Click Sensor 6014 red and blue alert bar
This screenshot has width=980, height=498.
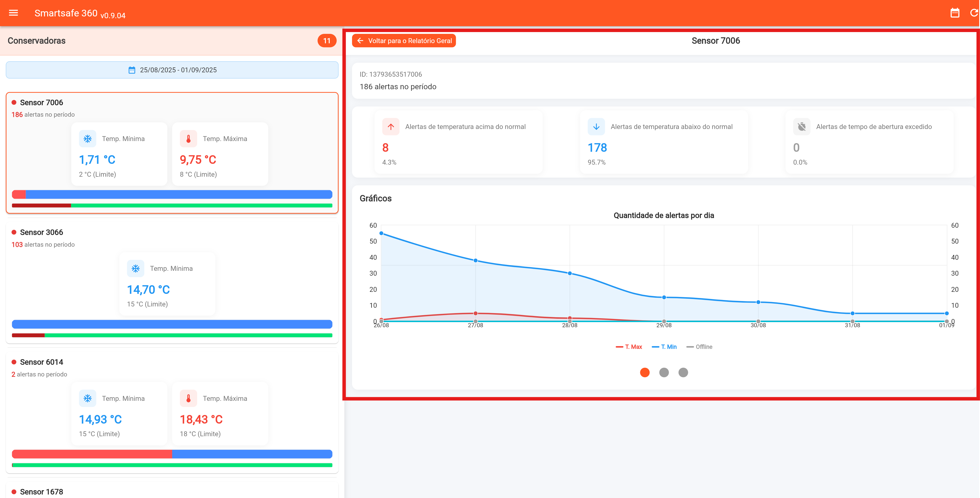pyautogui.click(x=172, y=454)
